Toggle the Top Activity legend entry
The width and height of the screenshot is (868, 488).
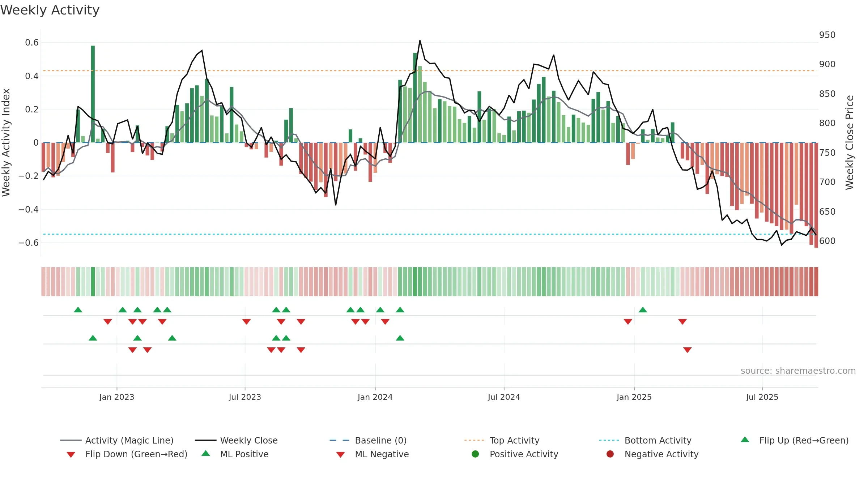point(502,440)
